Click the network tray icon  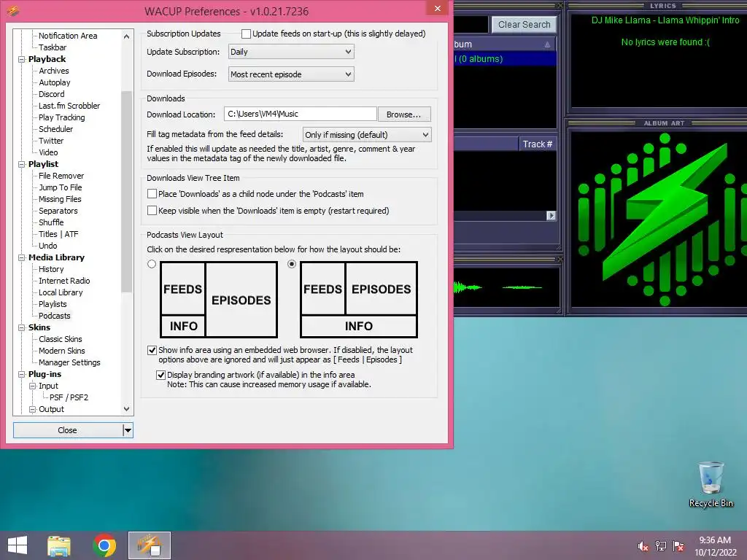(x=660, y=546)
